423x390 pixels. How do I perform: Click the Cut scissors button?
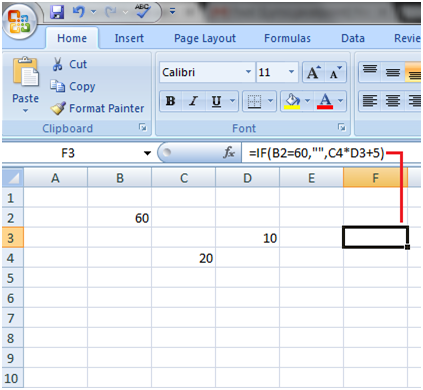point(69,64)
